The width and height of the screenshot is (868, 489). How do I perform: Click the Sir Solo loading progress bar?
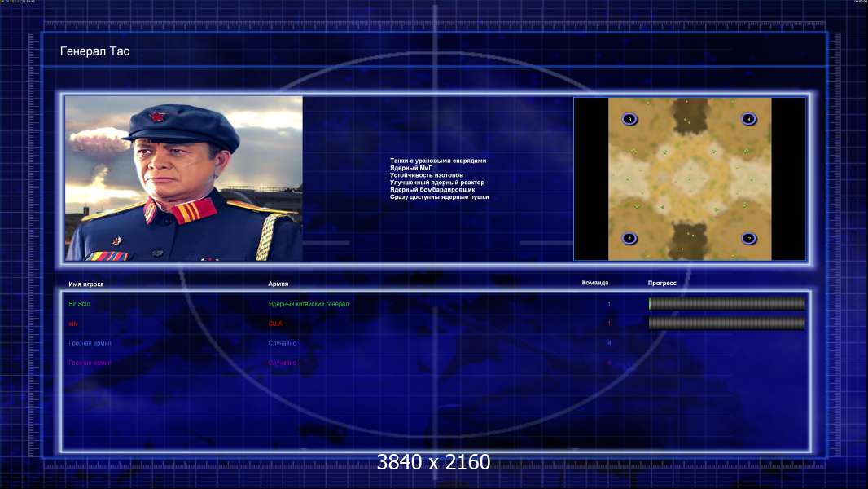[727, 303]
